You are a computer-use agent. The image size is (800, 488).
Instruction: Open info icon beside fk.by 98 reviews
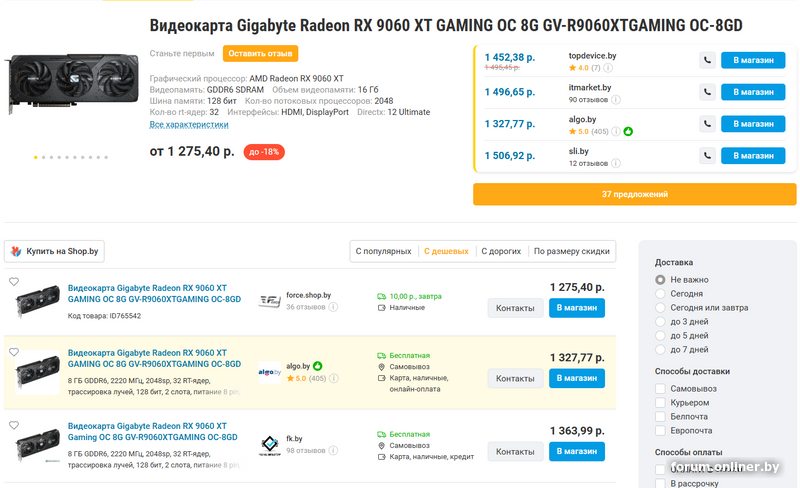pyautogui.click(x=333, y=450)
